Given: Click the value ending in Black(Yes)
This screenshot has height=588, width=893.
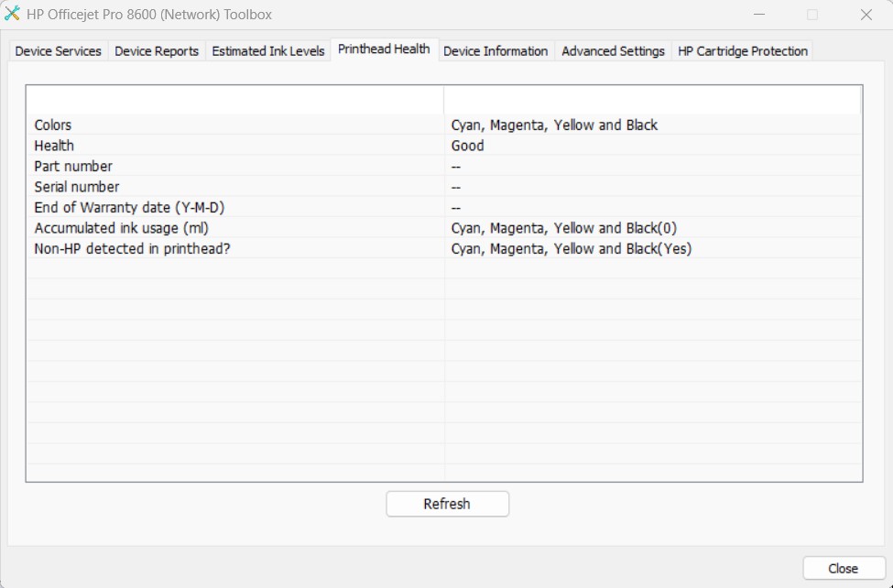Looking at the screenshot, I should pyautogui.click(x=572, y=248).
